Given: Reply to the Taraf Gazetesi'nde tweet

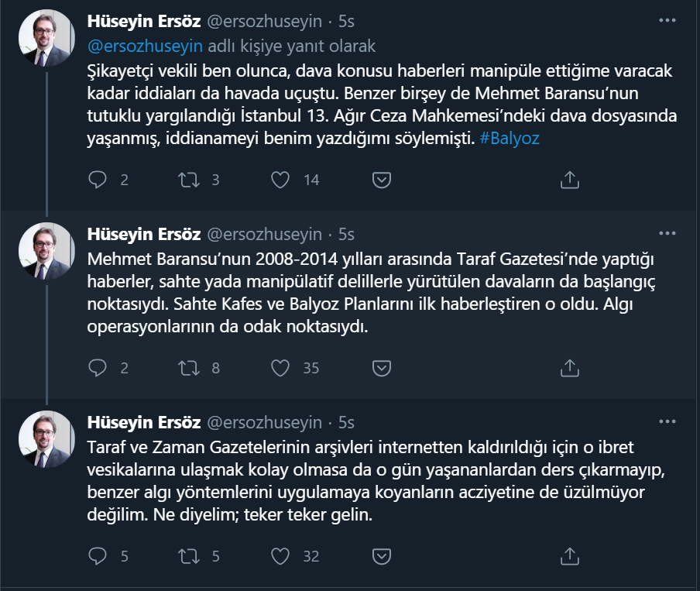Looking at the screenshot, I should (98, 368).
